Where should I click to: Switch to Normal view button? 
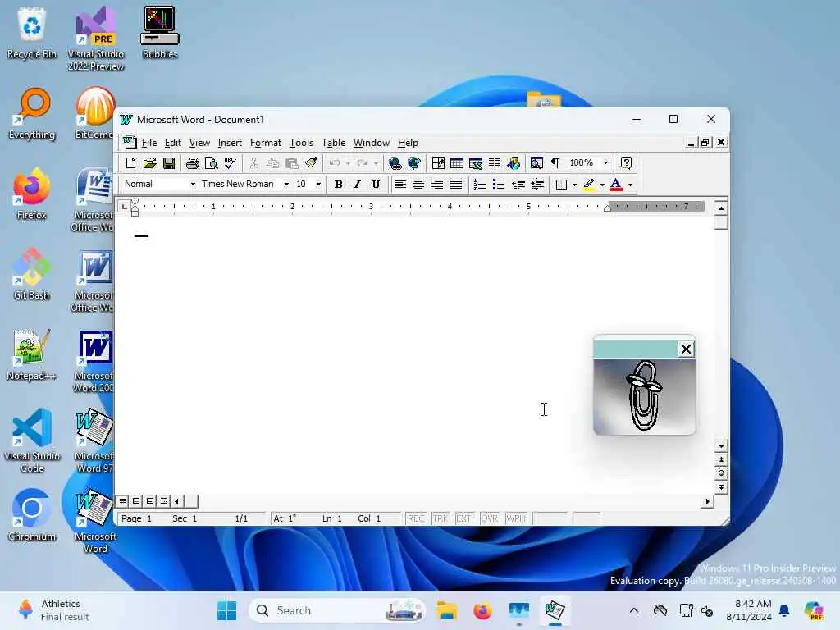pyautogui.click(x=123, y=501)
